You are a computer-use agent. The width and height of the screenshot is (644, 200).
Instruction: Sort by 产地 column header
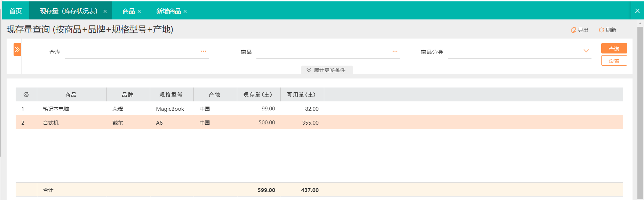click(215, 94)
